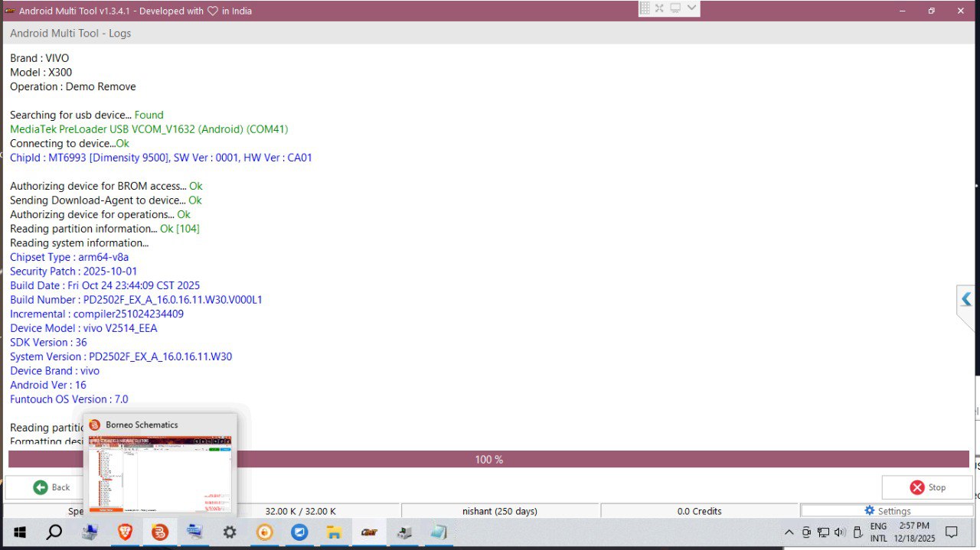Click the 'Chipset Type : arm64-v8a' line

click(x=69, y=257)
